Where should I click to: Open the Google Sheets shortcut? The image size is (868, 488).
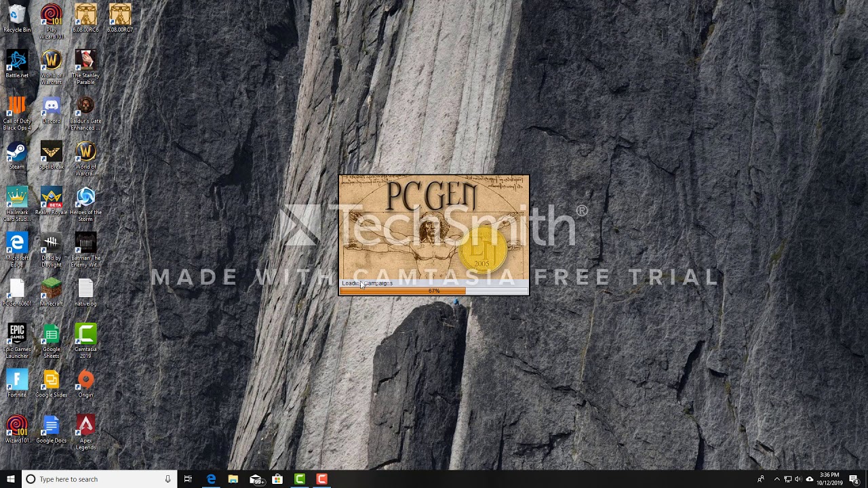click(52, 341)
